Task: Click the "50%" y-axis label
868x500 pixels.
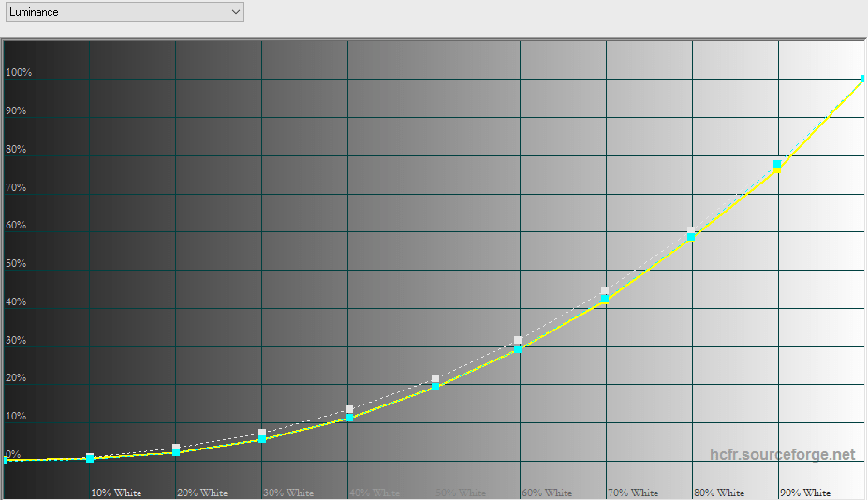Action: [x=16, y=264]
